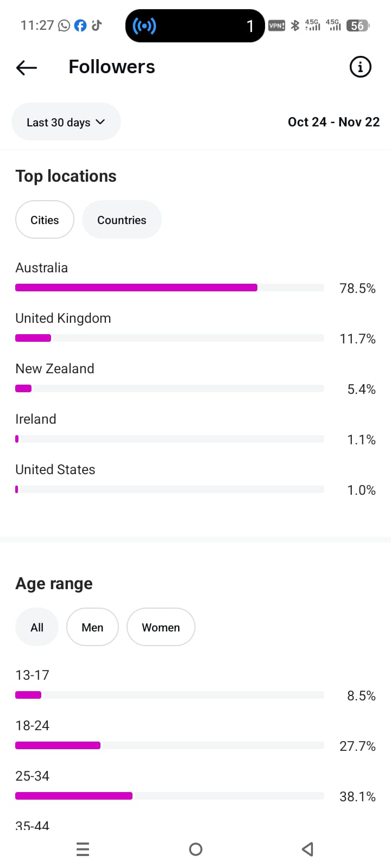The width and height of the screenshot is (391, 868).
Task: Tap the Australia percentage bar
Action: pos(169,288)
